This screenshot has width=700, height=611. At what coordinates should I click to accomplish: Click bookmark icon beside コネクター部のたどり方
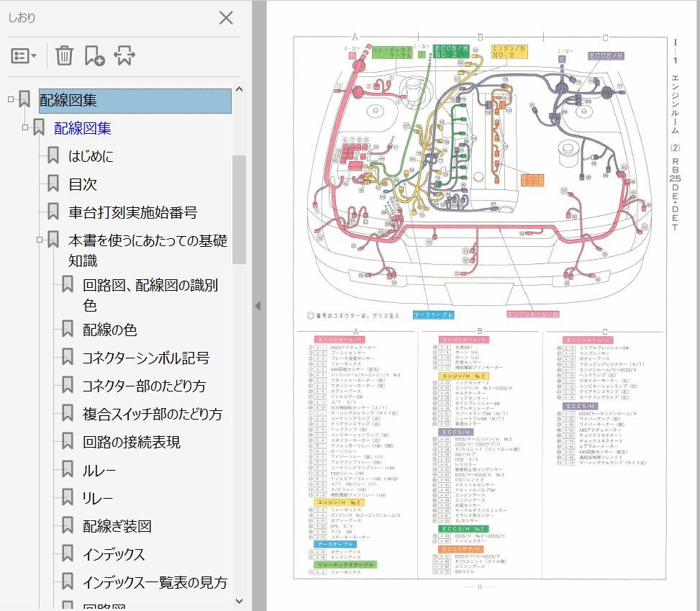[x=68, y=385]
